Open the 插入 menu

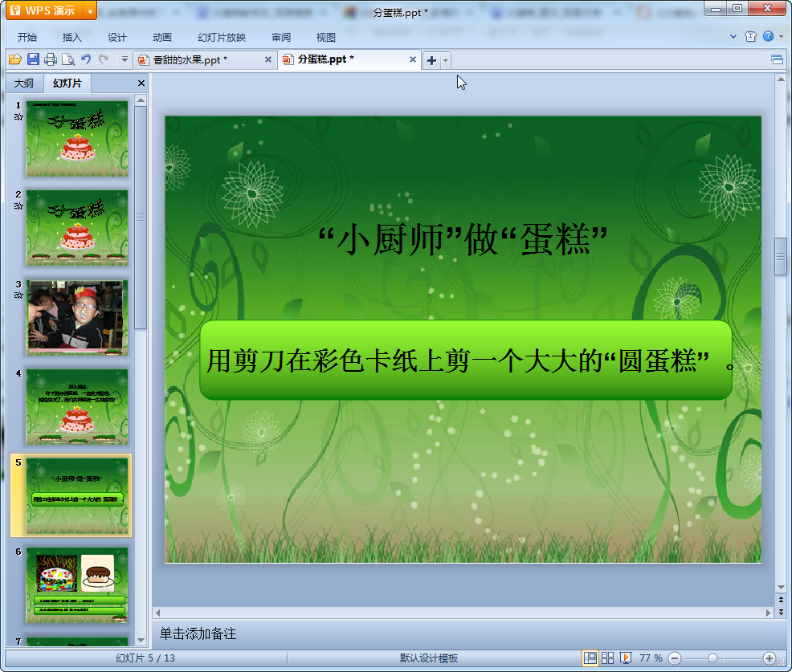point(71,38)
